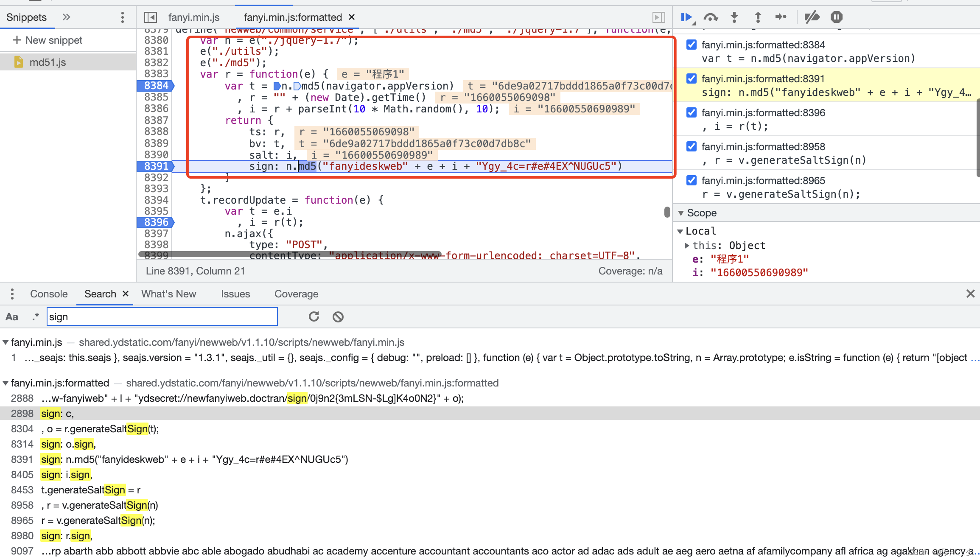Click the Line 8391, Column 21 status
This screenshot has width=980, height=560.
click(196, 271)
